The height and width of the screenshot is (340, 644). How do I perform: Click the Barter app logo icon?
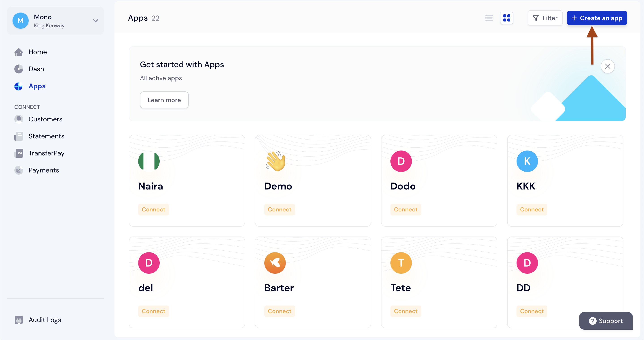click(275, 263)
